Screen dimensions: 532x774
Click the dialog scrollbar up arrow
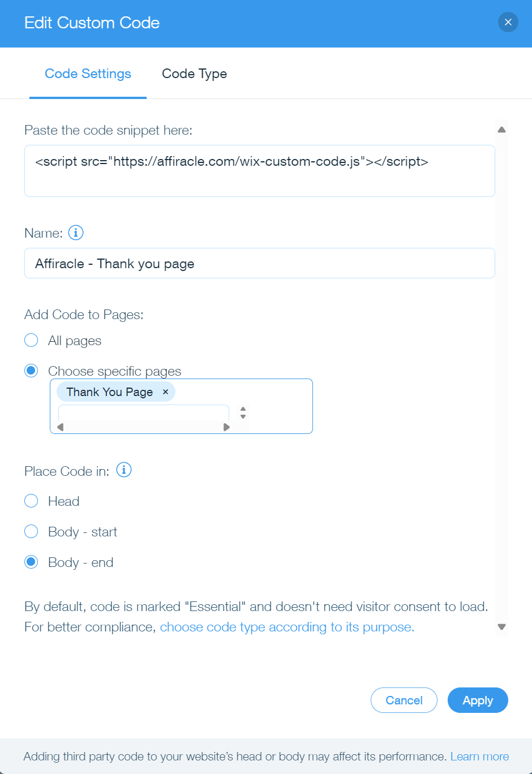(501, 130)
